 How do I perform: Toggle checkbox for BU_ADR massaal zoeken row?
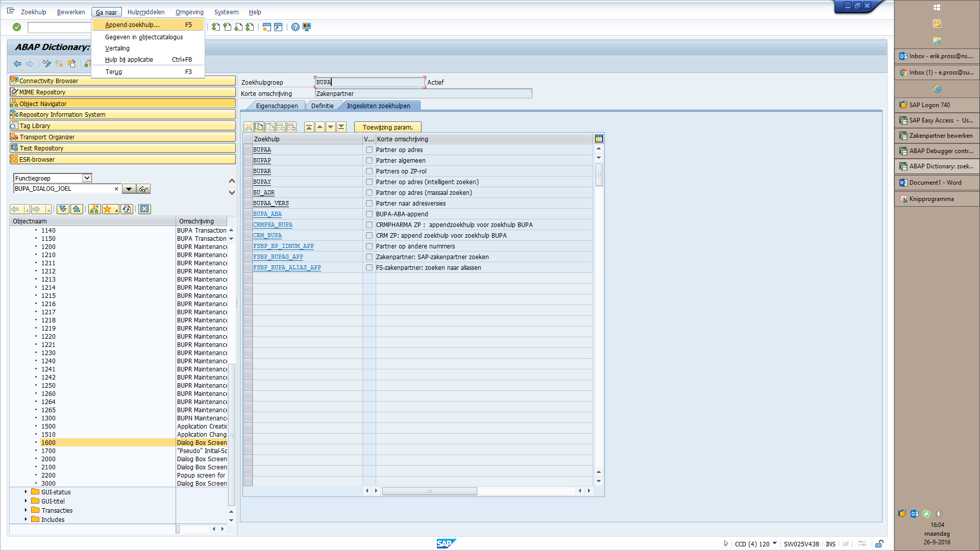(x=369, y=193)
